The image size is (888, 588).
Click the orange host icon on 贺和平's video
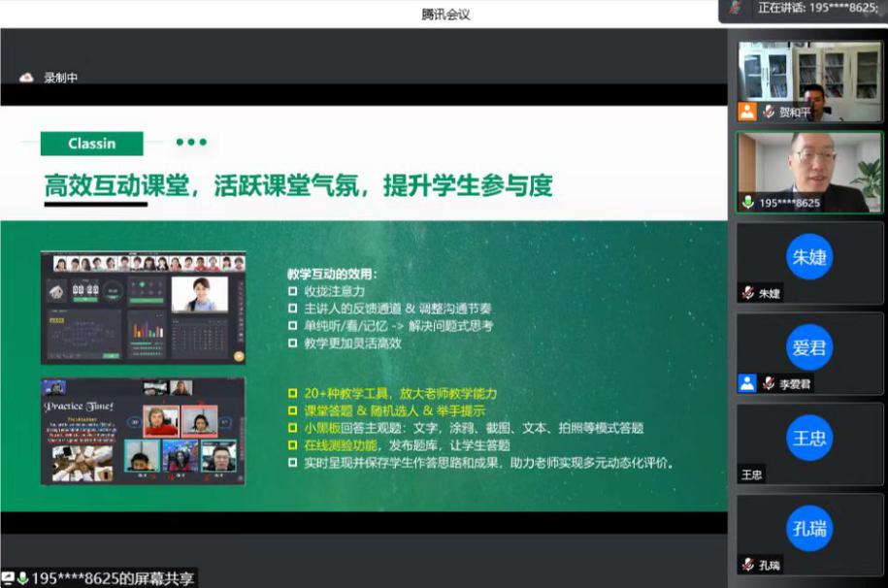tap(747, 112)
